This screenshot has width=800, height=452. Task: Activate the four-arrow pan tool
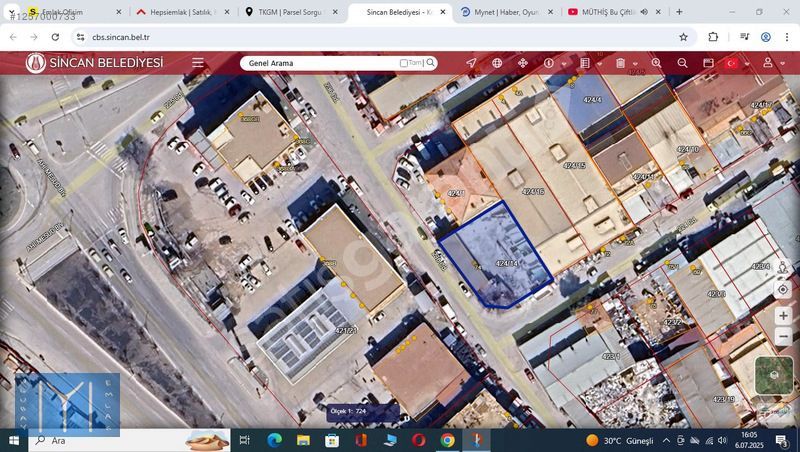522,63
